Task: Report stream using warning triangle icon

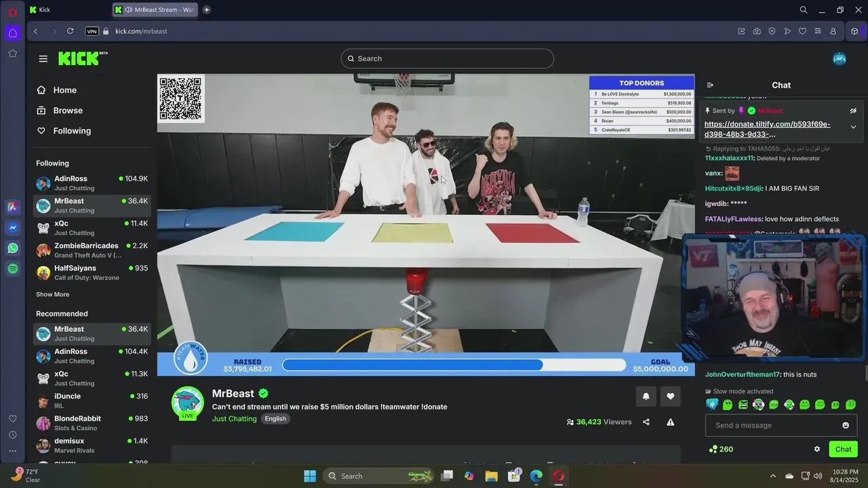Action: (670, 422)
